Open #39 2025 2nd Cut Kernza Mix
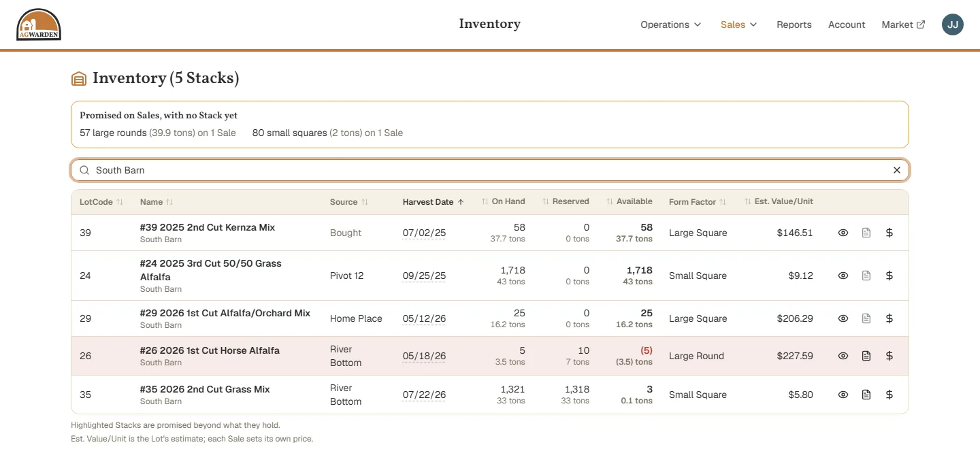Screen dimensions: 980x449 tap(208, 227)
